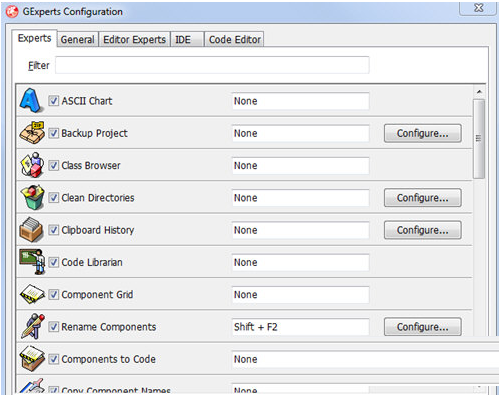Screen dimensions: 499x395
Task: Click the Component Grid icon
Action: pos(32,294)
